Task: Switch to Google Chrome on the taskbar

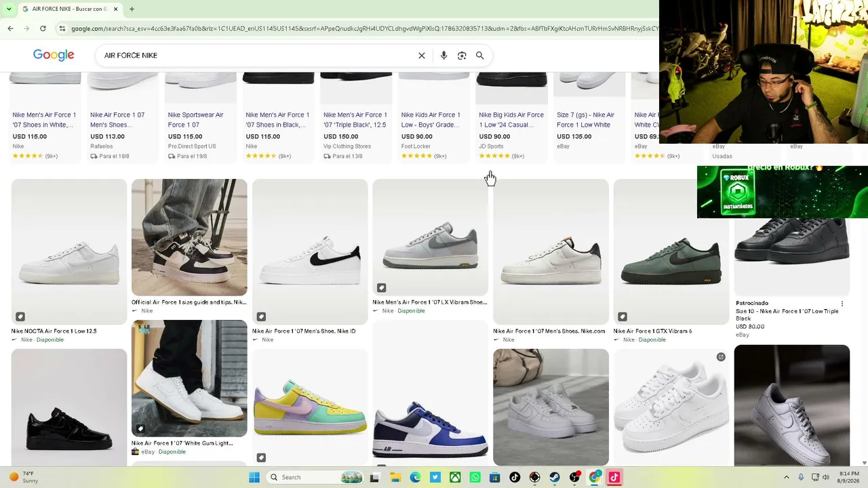Action: tap(595, 477)
